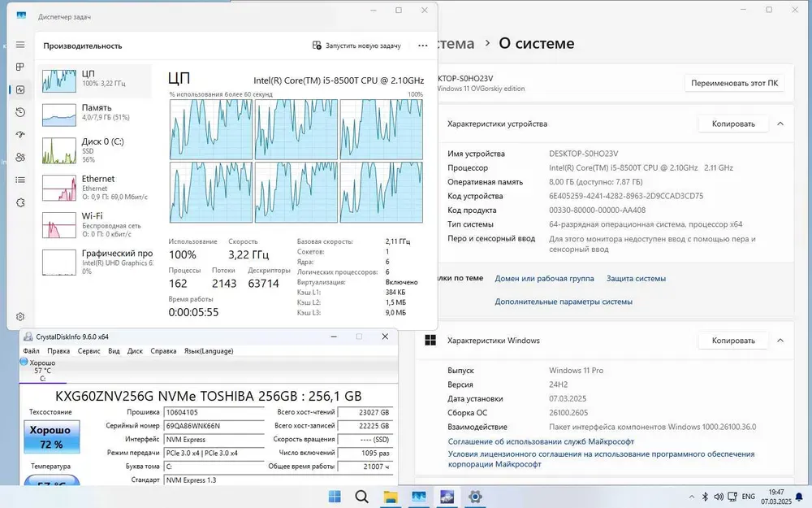
Task: Copy device specifications with Копировать button
Action: coord(733,124)
